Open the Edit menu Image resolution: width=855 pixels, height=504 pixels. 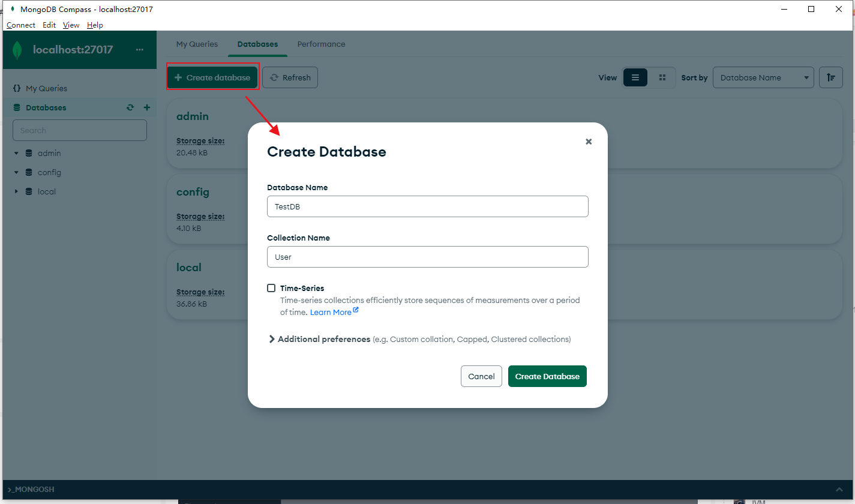(x=49, y=25)
